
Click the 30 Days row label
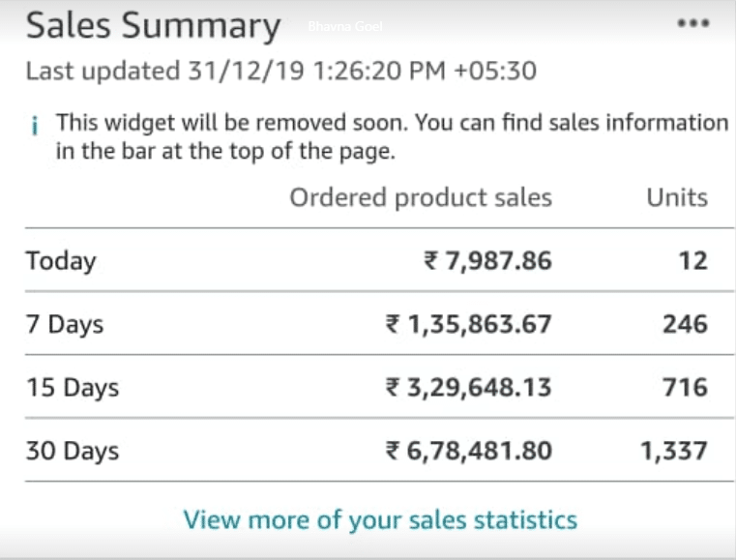point(73,451)
